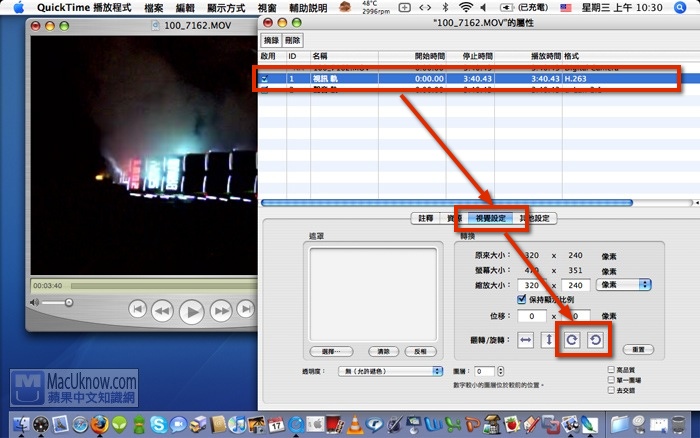Open iTunes from the Dock
This screenshot has height=438, width=700.
tap(237, 424)
